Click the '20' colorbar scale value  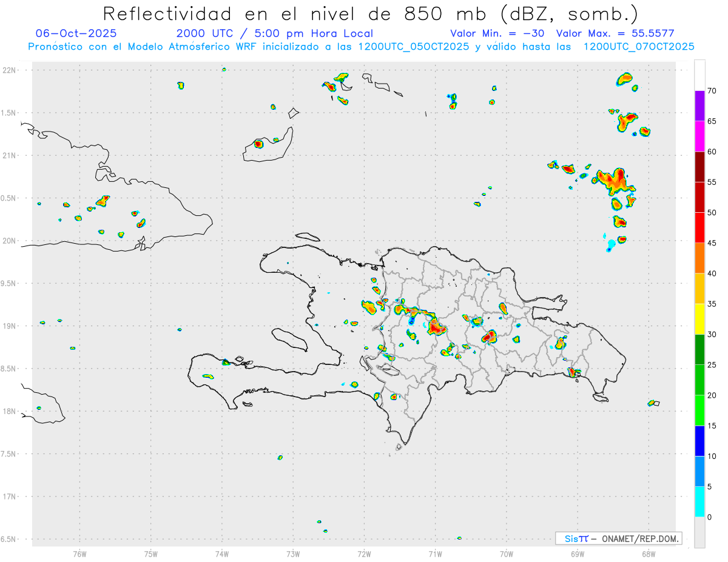tap(712, 395)
